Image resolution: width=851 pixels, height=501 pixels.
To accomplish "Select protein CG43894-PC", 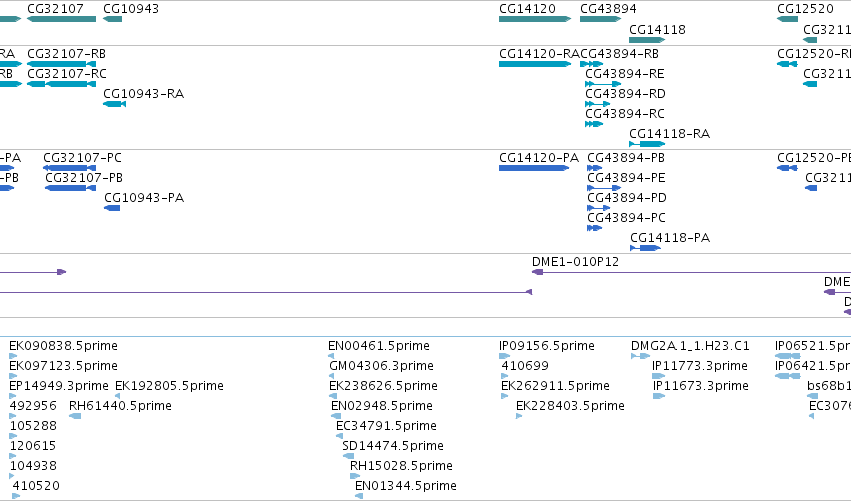I will 594,228.
